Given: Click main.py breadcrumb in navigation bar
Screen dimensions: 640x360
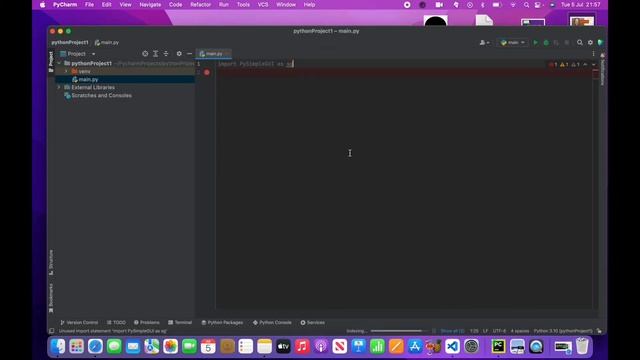Looking at the screenshot, I should pyautogui.click(x=107, y=42).
